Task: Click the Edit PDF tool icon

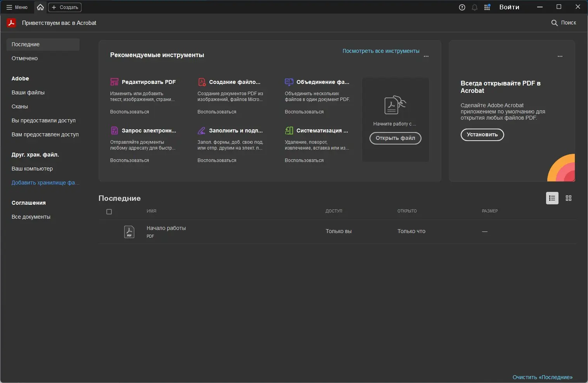Action: (x=114, y=82)
